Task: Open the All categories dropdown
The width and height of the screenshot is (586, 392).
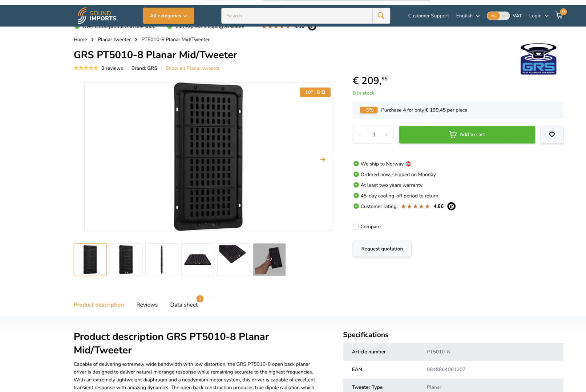Action: pos(168,16)
